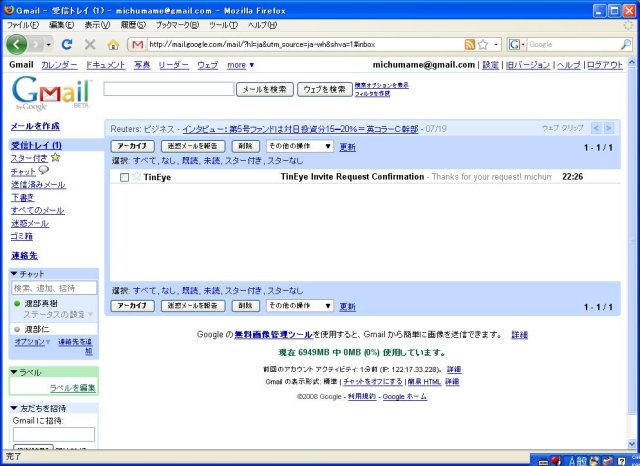Open the ファイル(F) menu
The image size is (640, 466).
(23, 25)
